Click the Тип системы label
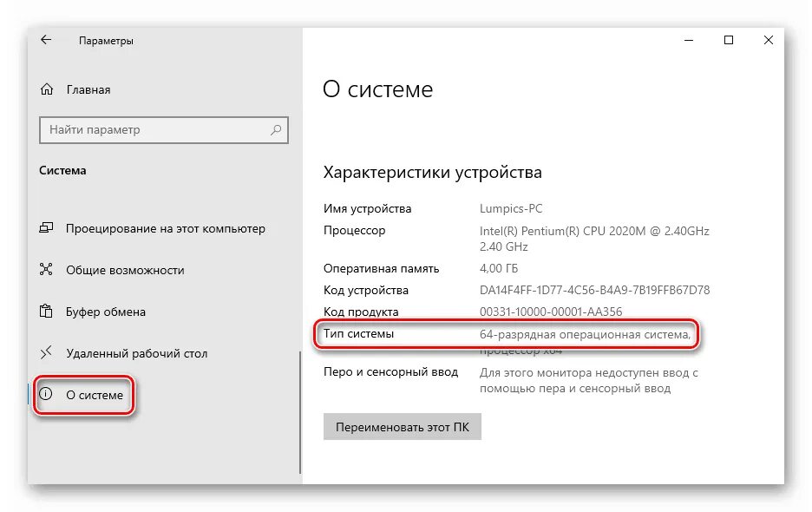 pos(358,334)
